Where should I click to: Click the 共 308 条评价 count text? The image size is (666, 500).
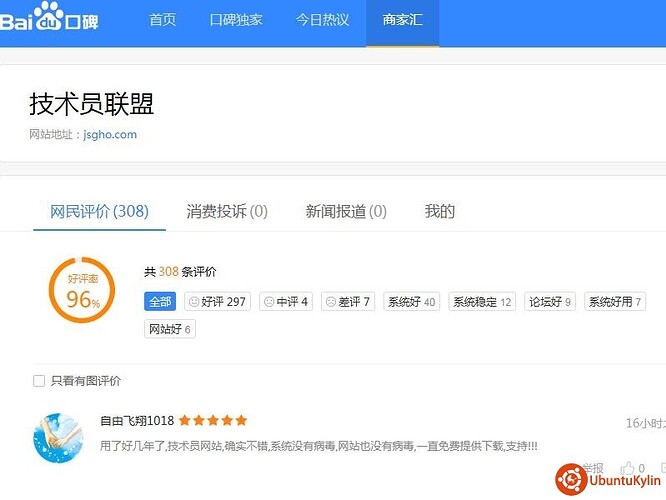click(180, 271)
